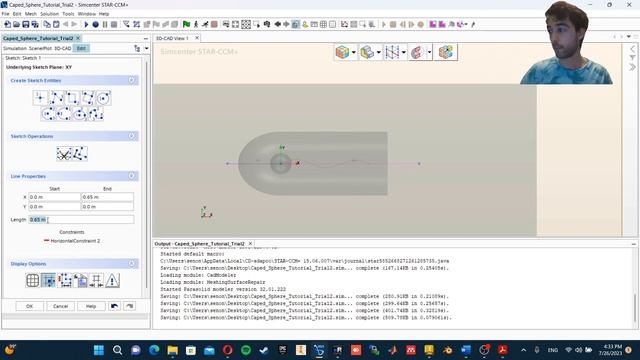
Task: Open body display mode dropdown arrow
Action: [x=379, y=52]
